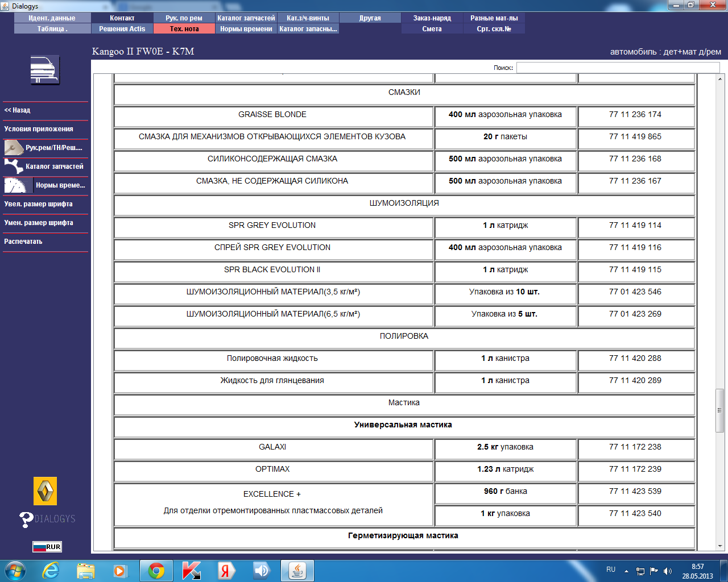The width and height of the screenshot is (728, 582).
Task: Open the Срт. скл.№ tab
Action: pos(494,29)
